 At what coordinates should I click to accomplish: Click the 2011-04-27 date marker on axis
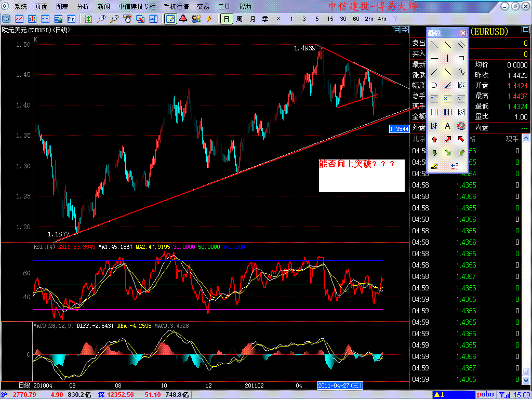pos(340,385)
